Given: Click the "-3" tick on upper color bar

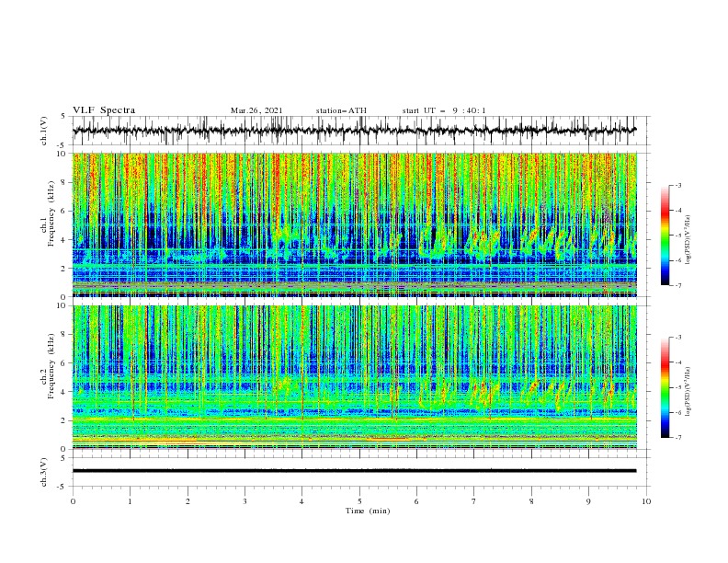Looking at the screenshot, I should coord(677,185).
